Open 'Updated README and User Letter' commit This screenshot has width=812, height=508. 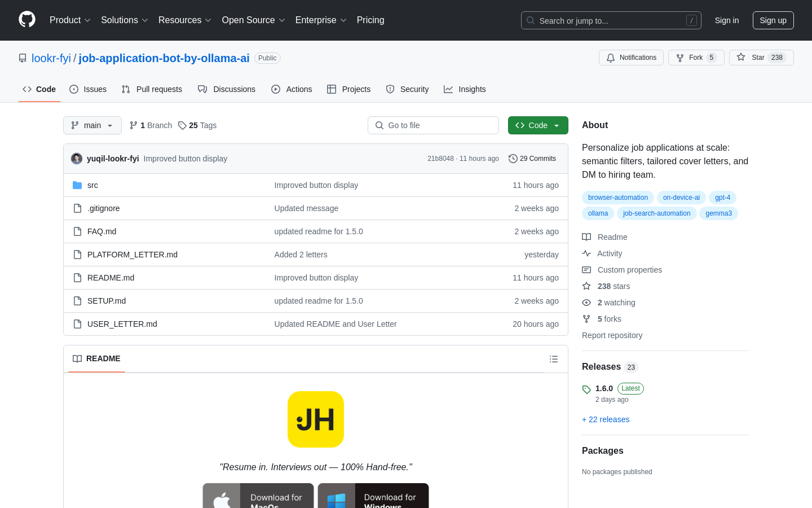(336, 324)
